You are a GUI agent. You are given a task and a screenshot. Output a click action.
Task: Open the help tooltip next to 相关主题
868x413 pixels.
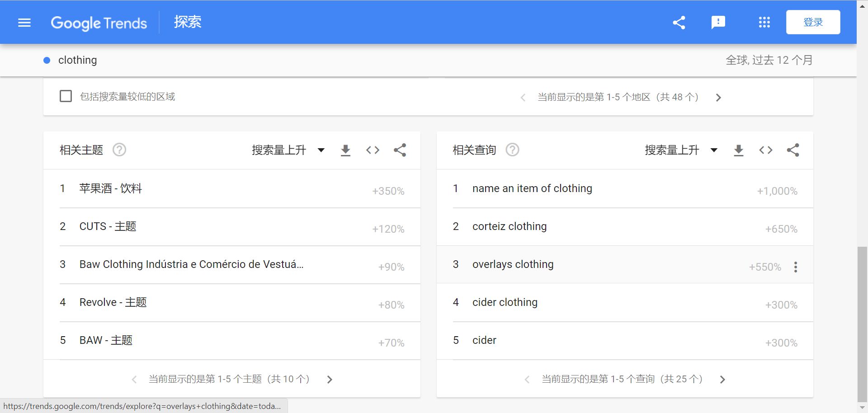[119, 150]
